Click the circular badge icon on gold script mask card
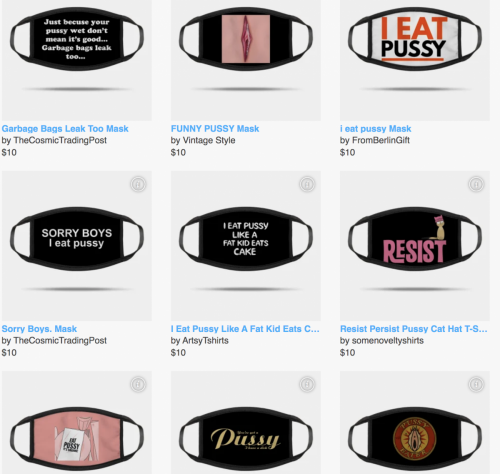Image resolution: width=500 pixels, height=474 pixels. [x=307, y=384]
